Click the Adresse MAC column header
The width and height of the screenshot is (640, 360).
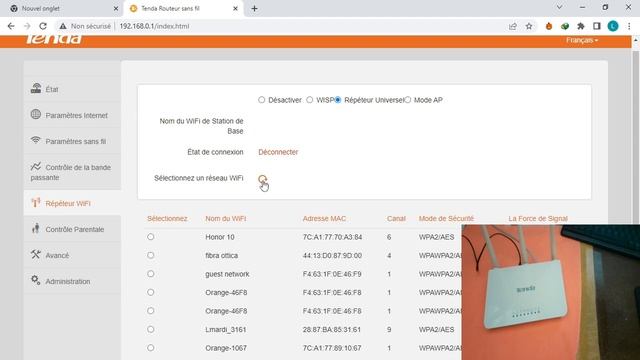324,219
